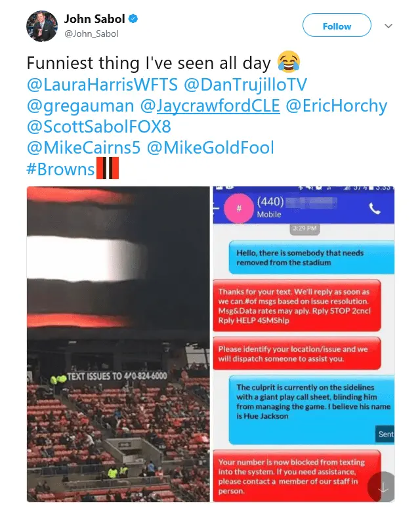
Task: Open the @LauraHarrisWFTS mention
Action: (x=102, y=85)
